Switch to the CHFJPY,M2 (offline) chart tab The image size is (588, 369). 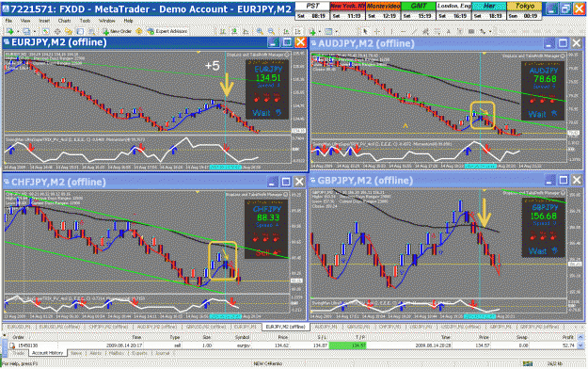108,327
